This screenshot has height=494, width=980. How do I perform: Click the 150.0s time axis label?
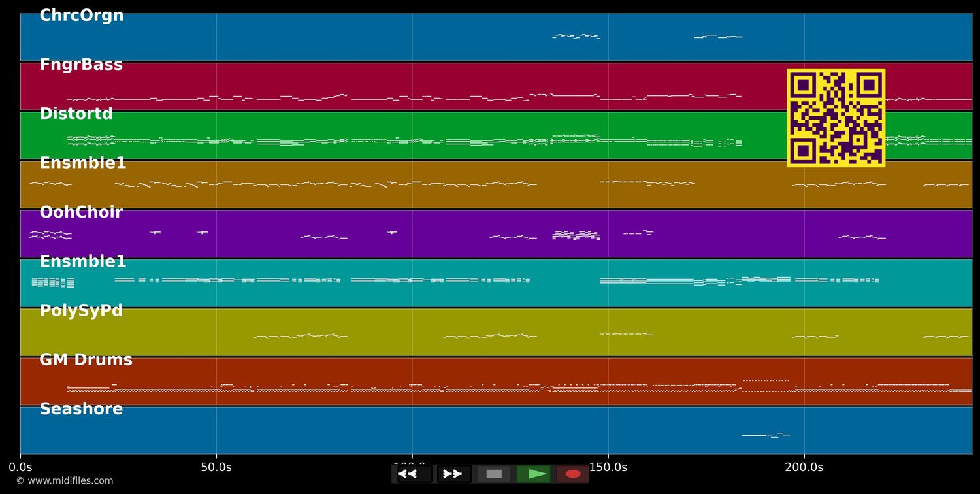point(608,467)
